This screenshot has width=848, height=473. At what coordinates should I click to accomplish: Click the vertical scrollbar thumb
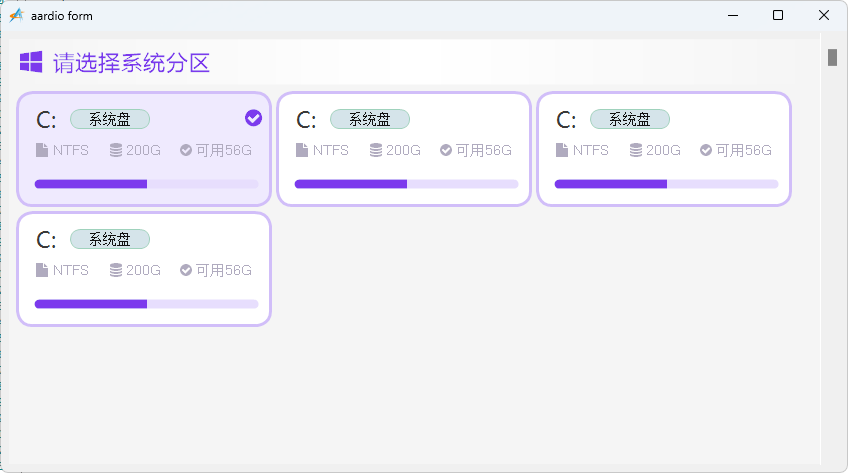click(832, 57)
